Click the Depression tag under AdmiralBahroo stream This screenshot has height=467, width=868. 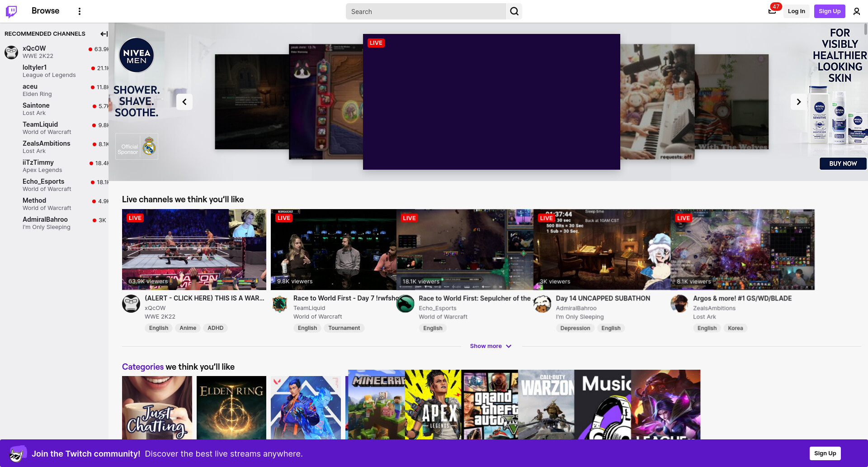tap(575, 328)
